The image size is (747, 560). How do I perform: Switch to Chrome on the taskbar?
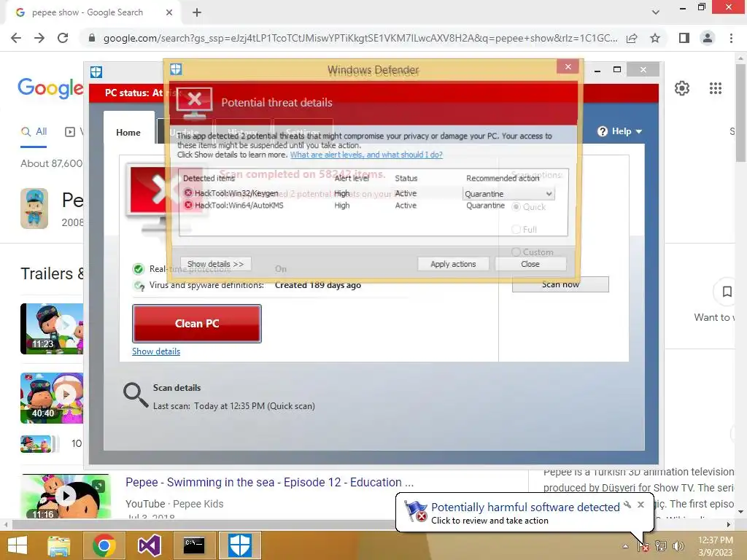104,545
